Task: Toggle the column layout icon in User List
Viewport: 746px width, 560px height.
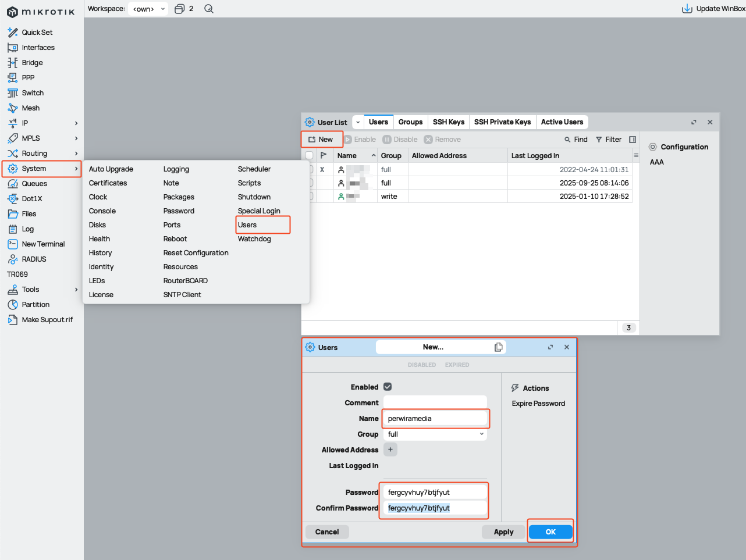Action: (633, 140)
